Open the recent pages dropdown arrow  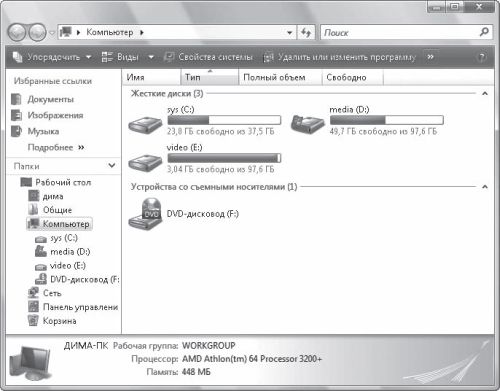pyautogui.click(x=52, y=33)
